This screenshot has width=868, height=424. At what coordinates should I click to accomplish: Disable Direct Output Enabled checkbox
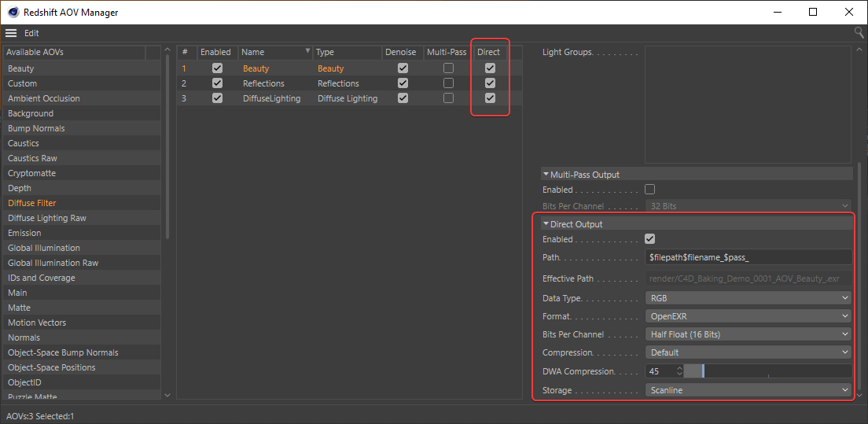[650, 239]
